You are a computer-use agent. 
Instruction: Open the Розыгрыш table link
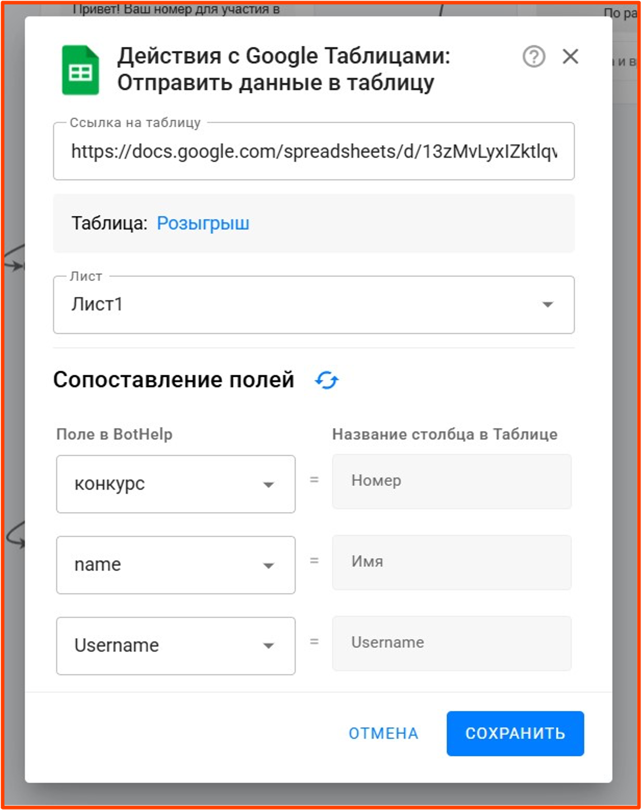203,223
